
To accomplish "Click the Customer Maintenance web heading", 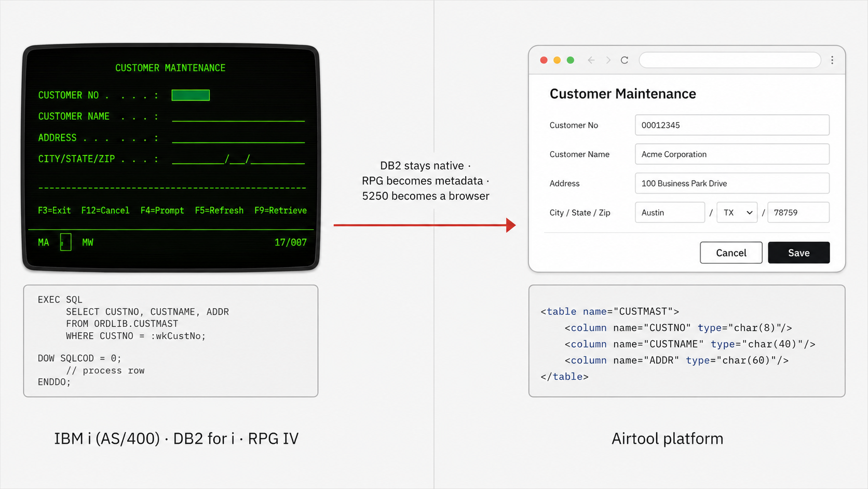I will tap(622, 94).
